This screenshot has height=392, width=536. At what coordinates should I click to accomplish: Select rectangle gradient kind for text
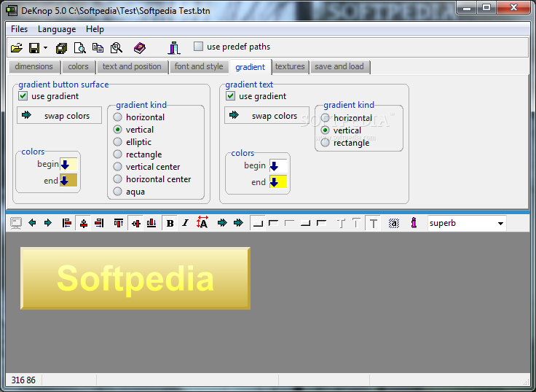coord(325,143)
